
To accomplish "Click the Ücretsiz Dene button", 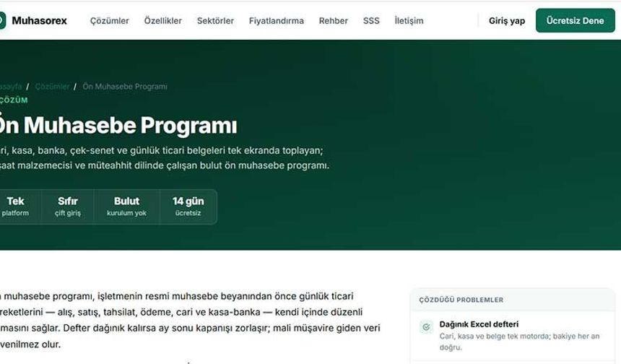I will click(575, 21).
